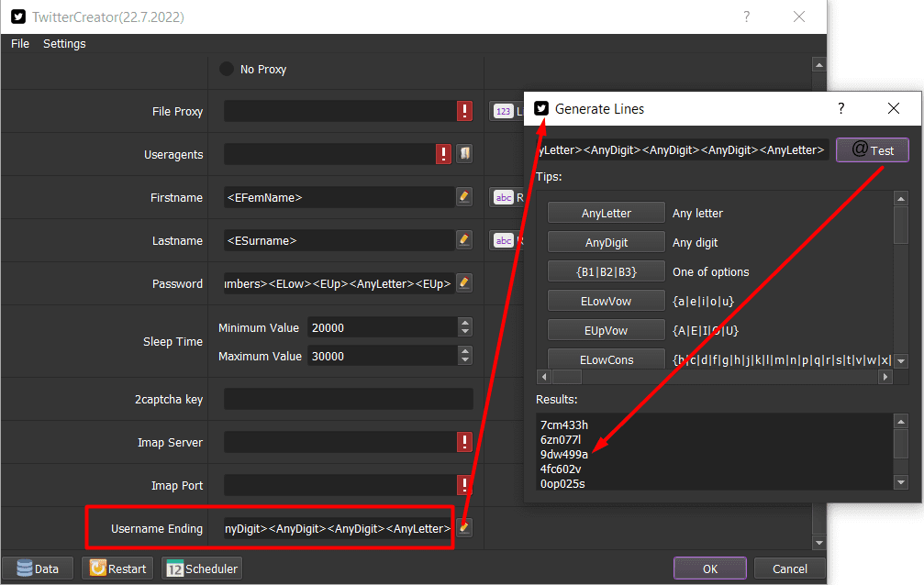The image size is (924, 585).
Task: Click the Firstname pencil edit icon
Action: click(x=464, y=197)
